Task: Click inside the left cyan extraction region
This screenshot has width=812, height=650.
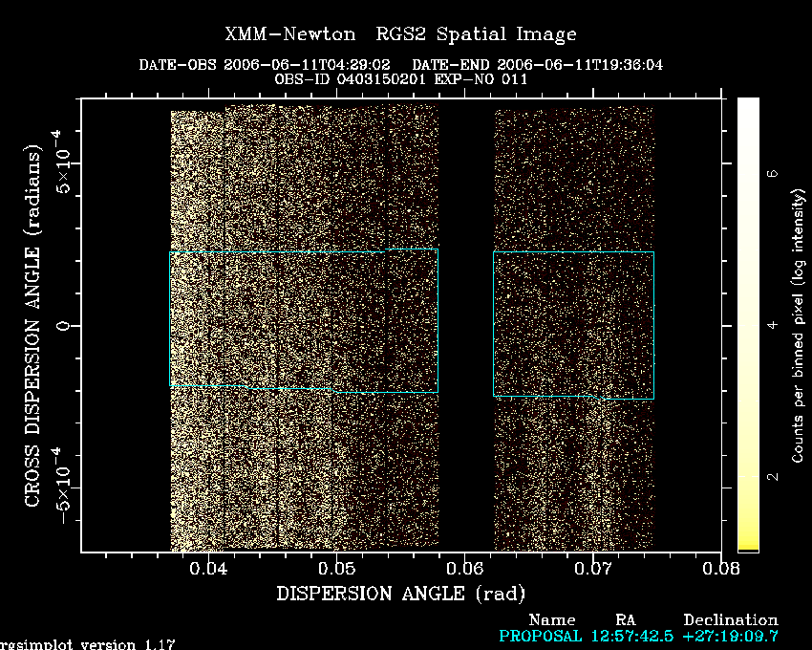Action: pyautogui.click(x=304, y=321)
